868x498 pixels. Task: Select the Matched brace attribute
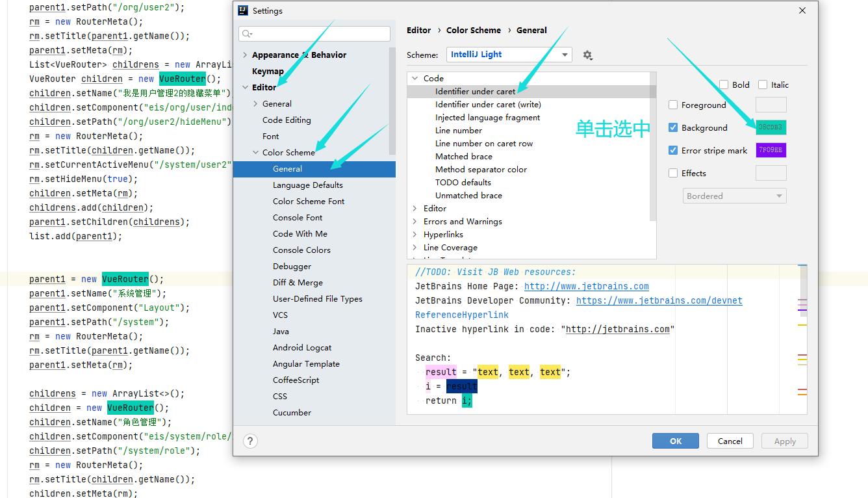pos(464,156)
